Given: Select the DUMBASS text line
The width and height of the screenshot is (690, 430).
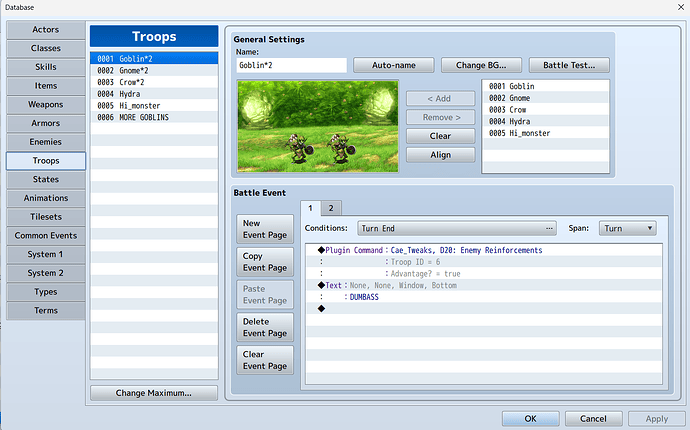Looking at the screenshot, I should [484, 297].
